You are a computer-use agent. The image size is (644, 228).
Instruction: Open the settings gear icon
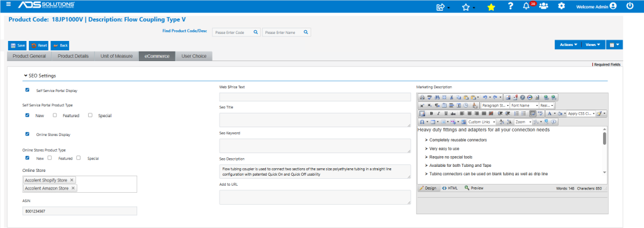[562, 6]
